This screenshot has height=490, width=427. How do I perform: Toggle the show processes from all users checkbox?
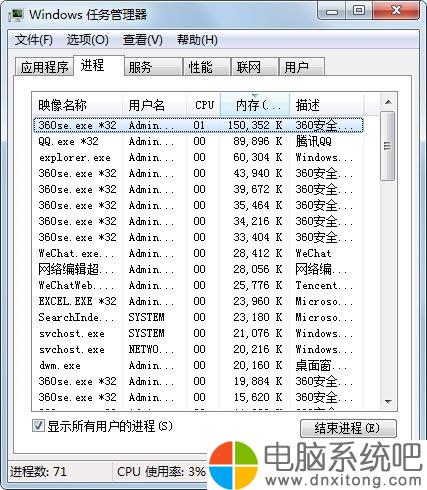click(38, 426)
